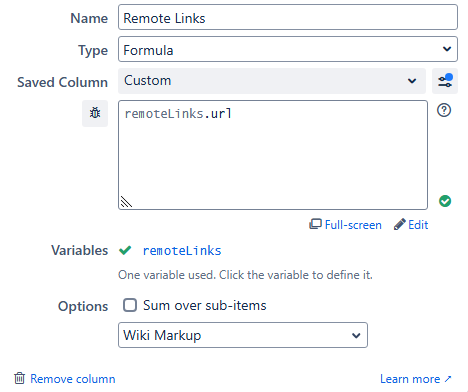Click the Variables label
Image resolution: width=468 pixels, height=392 pixels.
pos(79,250)
